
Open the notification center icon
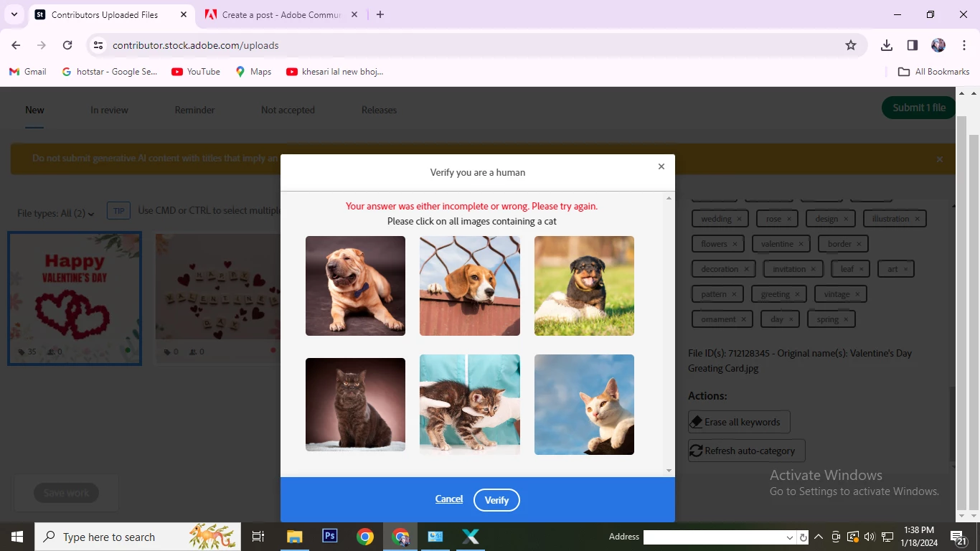(x=958, y=537)
